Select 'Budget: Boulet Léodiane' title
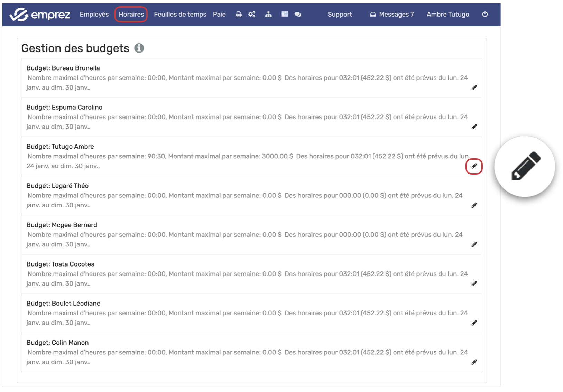 [x=63, y=304]
